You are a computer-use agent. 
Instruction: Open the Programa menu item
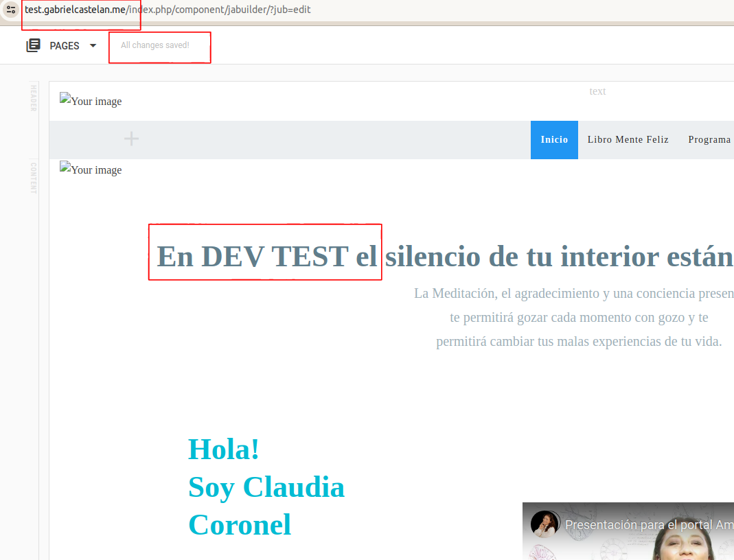pyautogui.click(x=709, y=140)
